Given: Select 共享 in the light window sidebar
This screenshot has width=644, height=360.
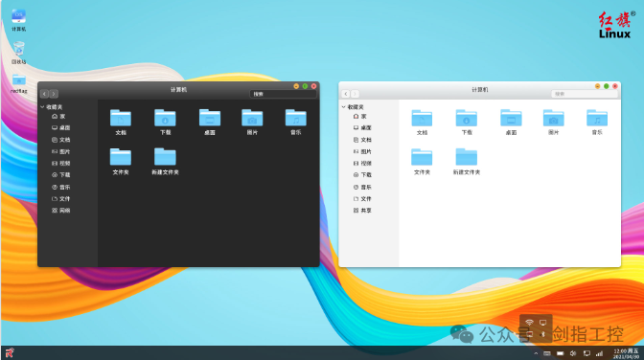Looking at the screenshot, I should point(362,211).
